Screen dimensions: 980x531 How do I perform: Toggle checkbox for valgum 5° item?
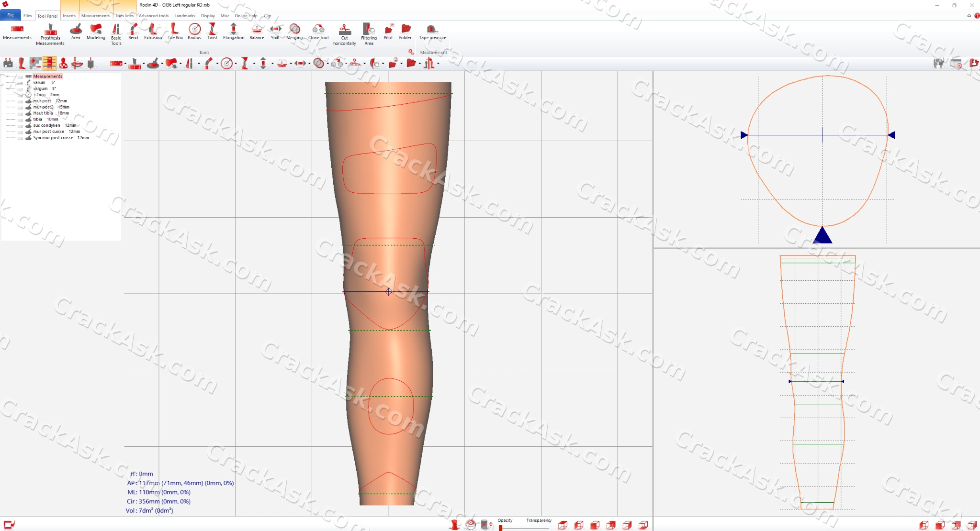tap(20, 89)
